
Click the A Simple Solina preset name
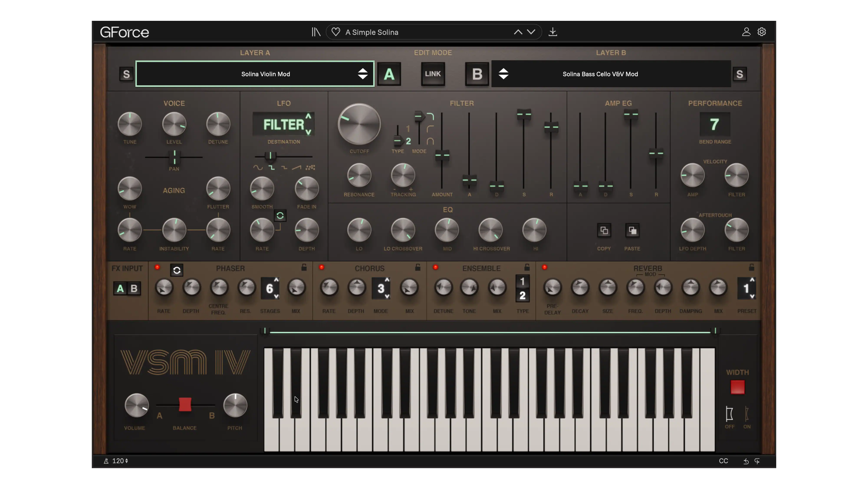[x=372, y=32]
